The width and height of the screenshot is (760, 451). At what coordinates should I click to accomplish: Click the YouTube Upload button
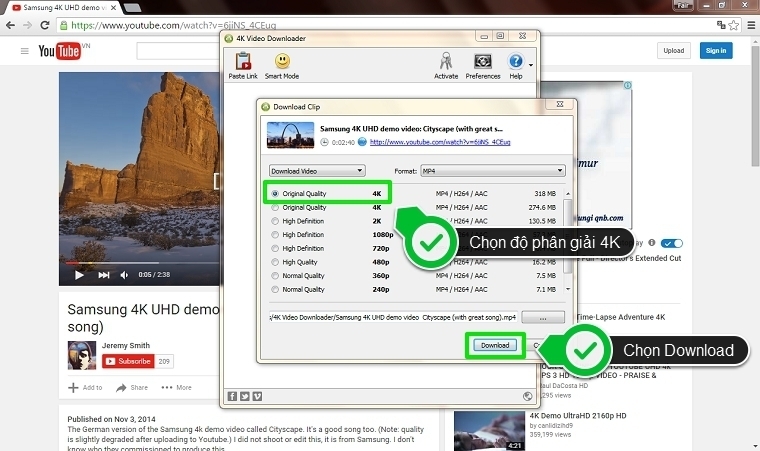673,50
